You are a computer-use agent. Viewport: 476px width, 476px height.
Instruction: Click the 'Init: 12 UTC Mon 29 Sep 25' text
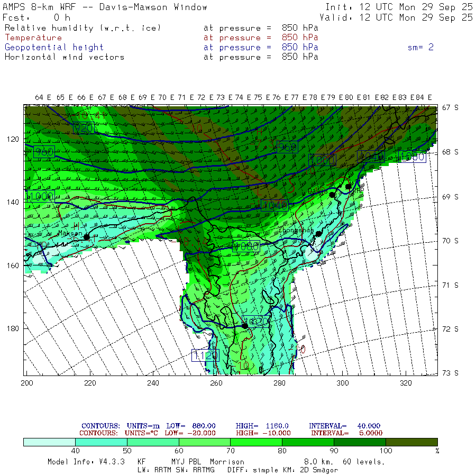399,7
